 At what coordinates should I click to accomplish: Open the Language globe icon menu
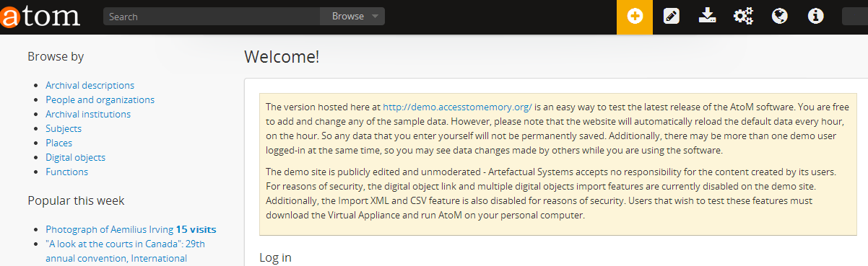click(779, 17)
